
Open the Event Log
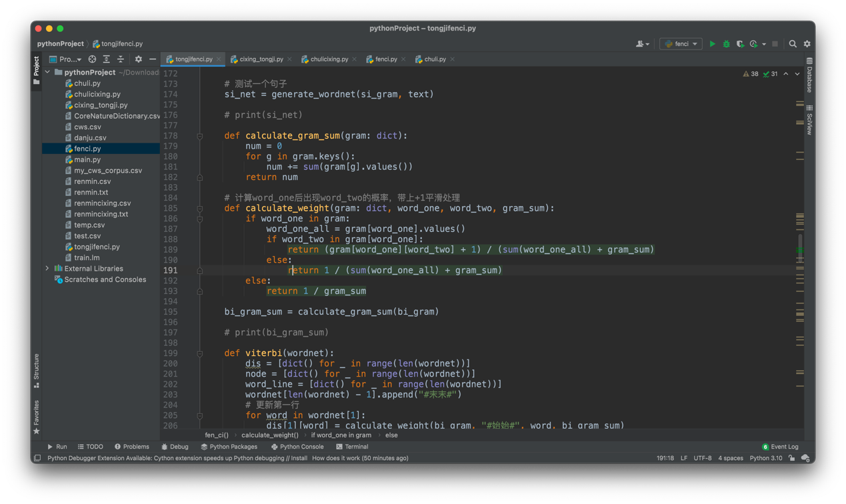point(780,447)
